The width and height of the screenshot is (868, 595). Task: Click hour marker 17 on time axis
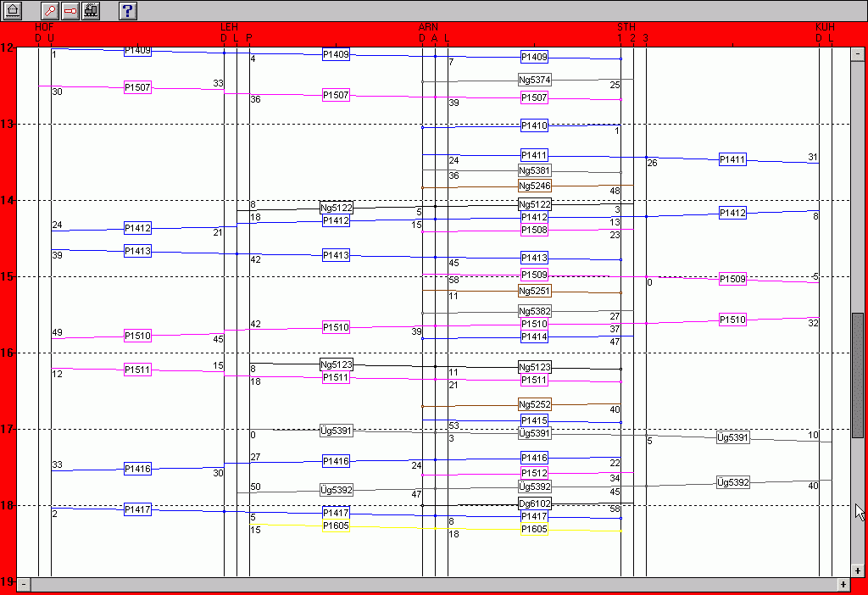point(7,429)
